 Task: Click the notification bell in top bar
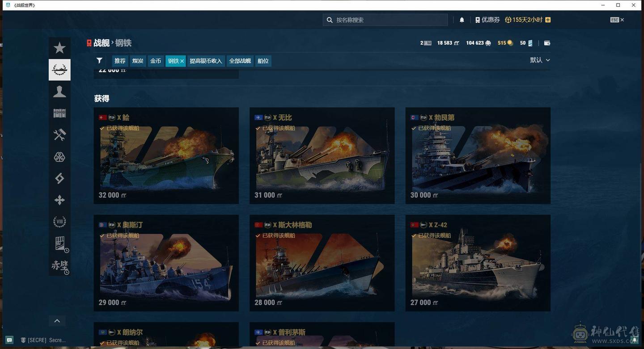(462, 20)
